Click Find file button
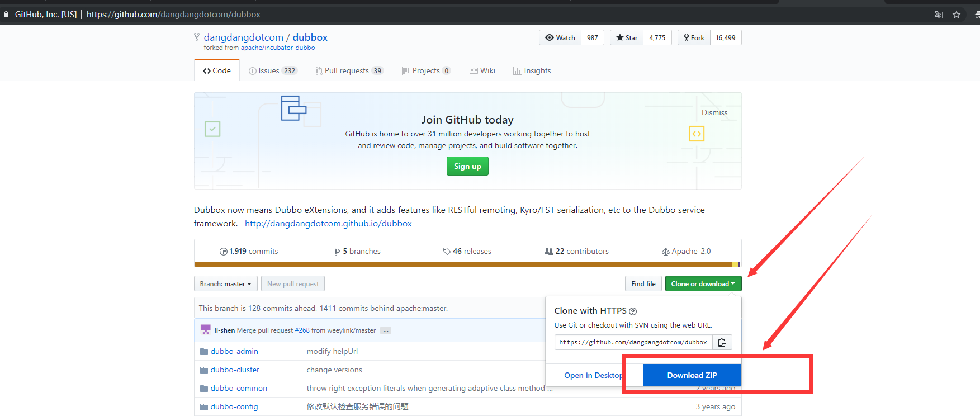 [x=643, y=283]
